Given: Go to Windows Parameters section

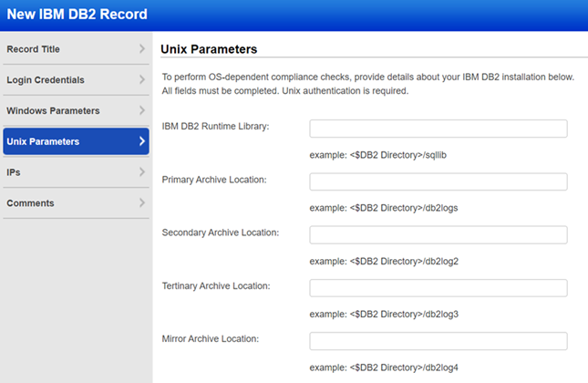Looking at the screenshot, I should click(x=53, y=110).
